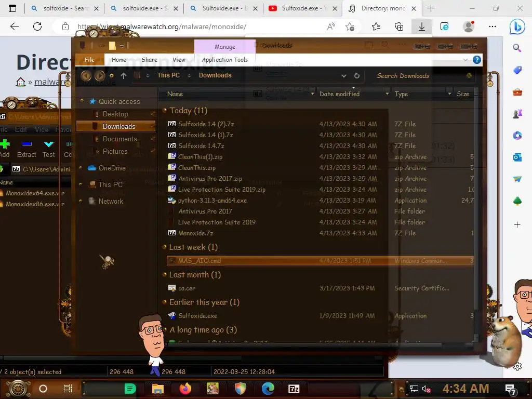532x399 pixels.
Task: Click the Explorer refresh arrow icon
Action: coord(356,75)
